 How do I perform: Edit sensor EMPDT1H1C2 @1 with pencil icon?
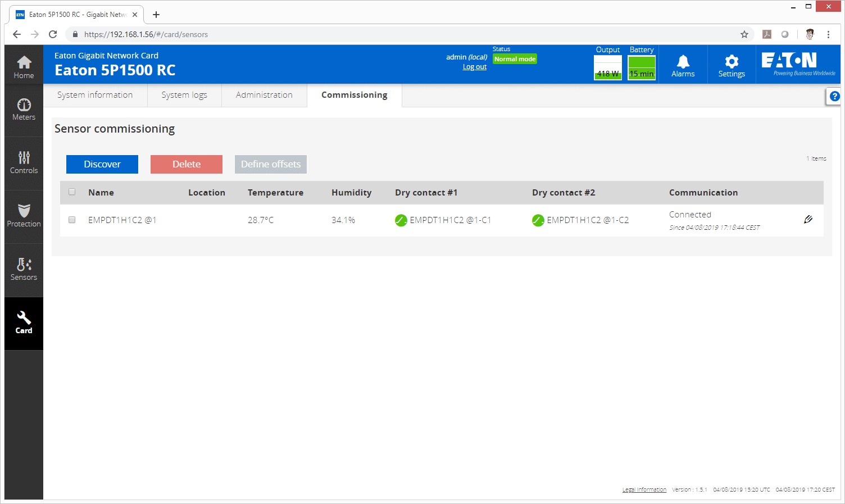coord(808,219)
